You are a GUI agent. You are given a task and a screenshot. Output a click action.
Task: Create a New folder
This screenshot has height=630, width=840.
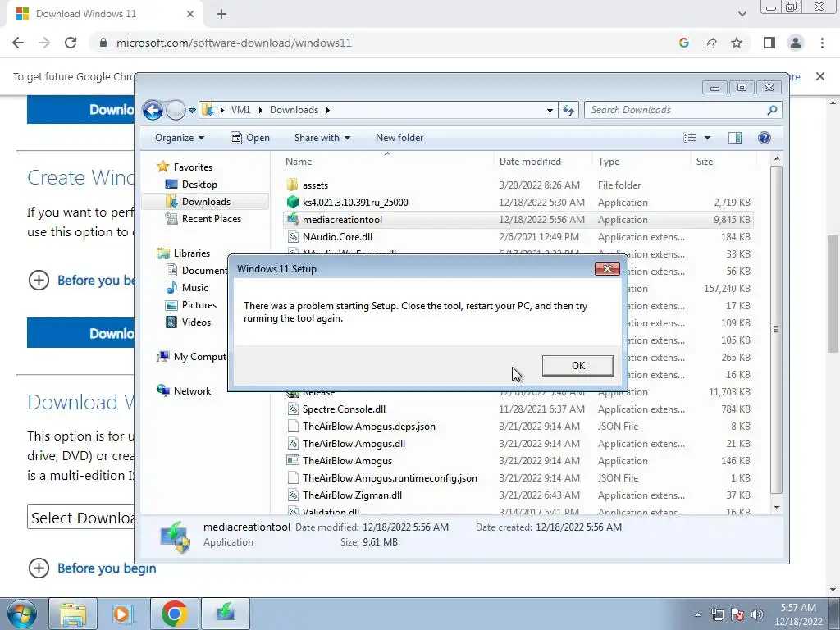pyautogui.click(x=399, y=138)
